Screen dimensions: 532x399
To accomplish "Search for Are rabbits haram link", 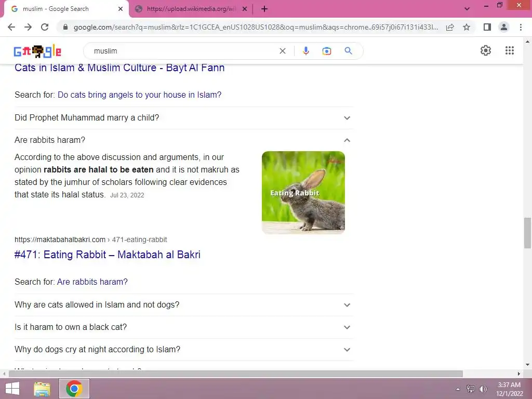I will pos(92,282).
